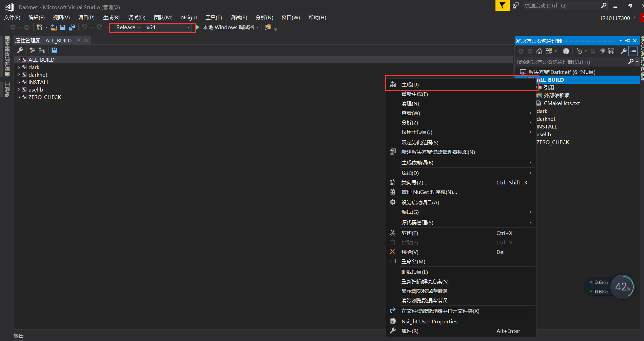Screen dimensions: 644x341
Task: Click the New Project toolbar icon
Action: [39, 27]
